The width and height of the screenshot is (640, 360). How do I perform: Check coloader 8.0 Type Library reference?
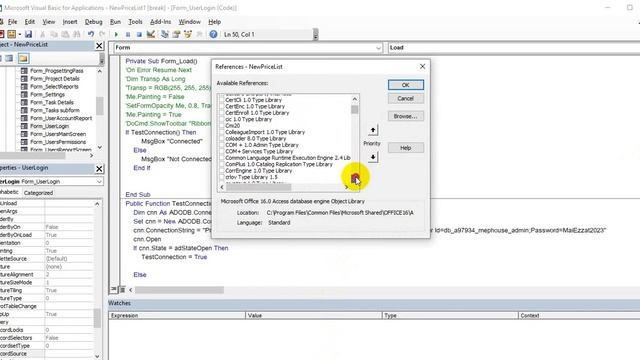(222, 139)
